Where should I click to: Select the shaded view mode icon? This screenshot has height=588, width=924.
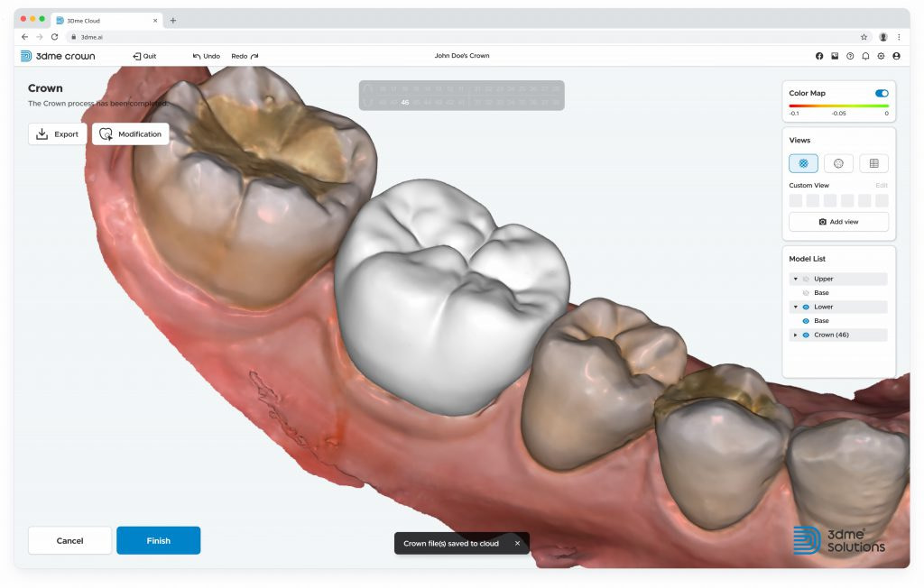point(803,162)
